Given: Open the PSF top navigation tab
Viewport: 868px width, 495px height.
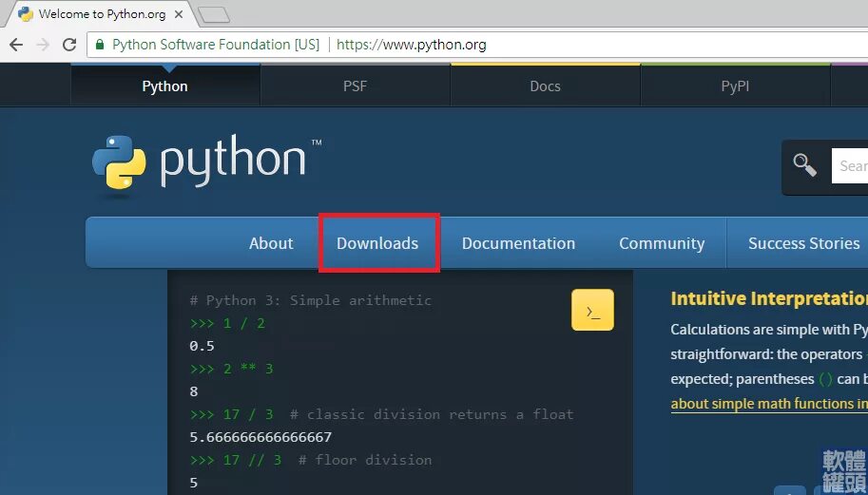Looking at the screenshot, I should pyautogui.click(x=355, y=86).
